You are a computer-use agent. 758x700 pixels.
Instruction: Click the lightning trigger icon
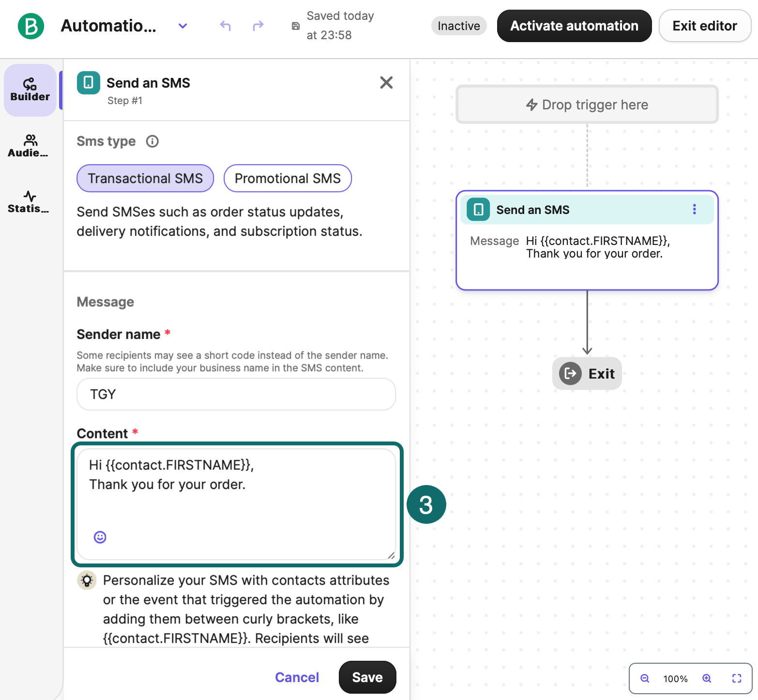pos(532,105)
